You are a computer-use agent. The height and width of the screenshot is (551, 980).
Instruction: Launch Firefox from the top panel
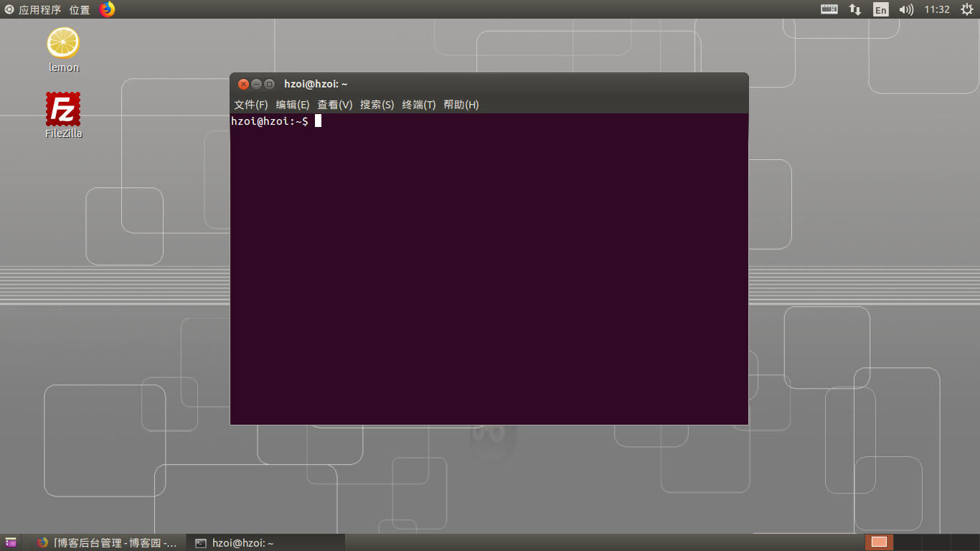click(107, 9)
